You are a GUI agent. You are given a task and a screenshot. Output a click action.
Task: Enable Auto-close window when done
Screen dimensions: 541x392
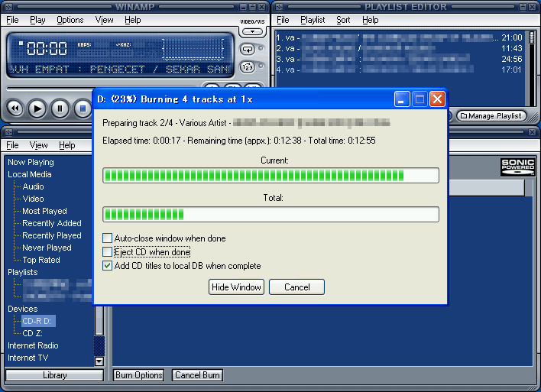click(107, 238)
